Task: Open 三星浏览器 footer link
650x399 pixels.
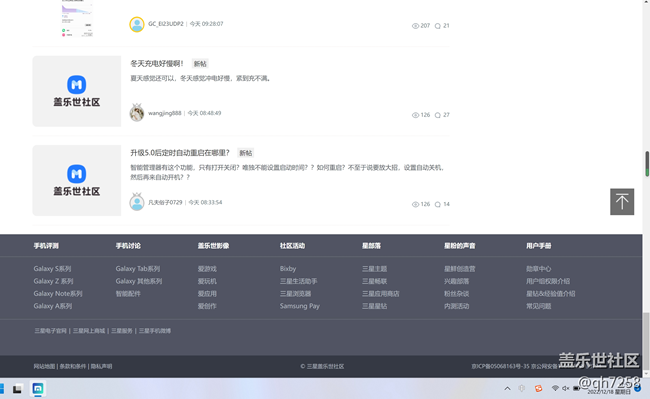Action: point(295,293)
